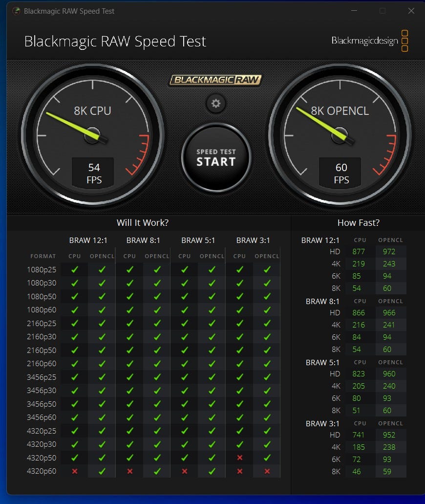Click red X for 4320p60 BRAW 5:1 CPU
Screen dimensions: 425x504
pyautogui.click(x=185, y=471)
